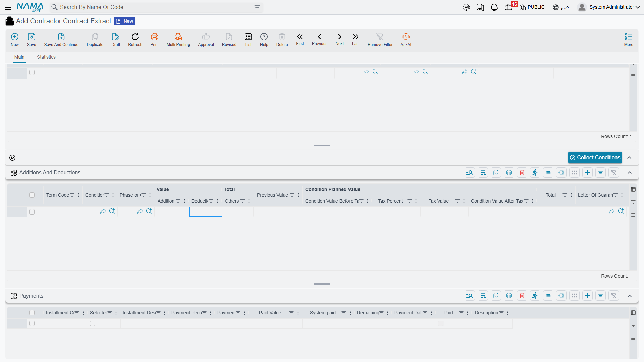Open the chat messages icon
The height and width of the screenshot is (362, 644).
[480, 7]
